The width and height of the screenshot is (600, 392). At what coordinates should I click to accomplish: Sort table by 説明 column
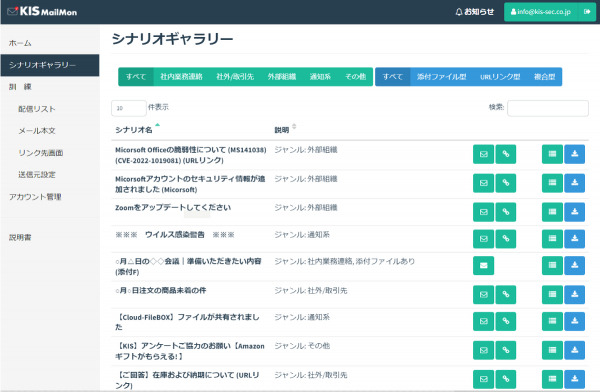click(x=282, y=130)
